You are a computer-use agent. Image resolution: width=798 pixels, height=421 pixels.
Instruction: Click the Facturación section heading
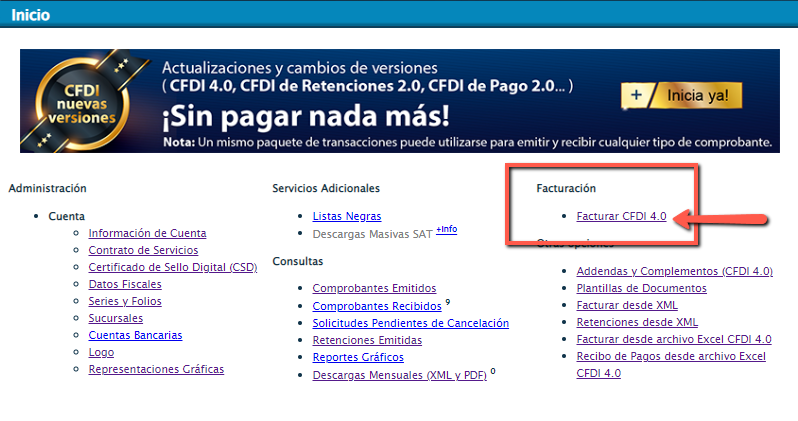[x=566, y=188]
